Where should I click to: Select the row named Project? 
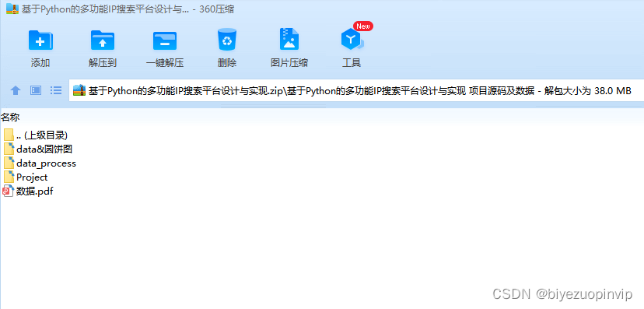tap(26, 177)
